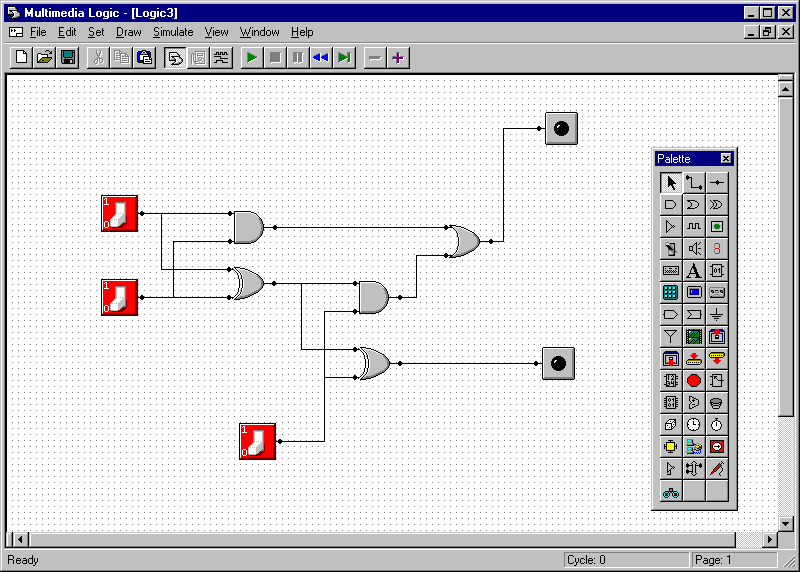Screen dimensions: 800x572
Task: Zoom in using purple plus button
Action: 397,57
